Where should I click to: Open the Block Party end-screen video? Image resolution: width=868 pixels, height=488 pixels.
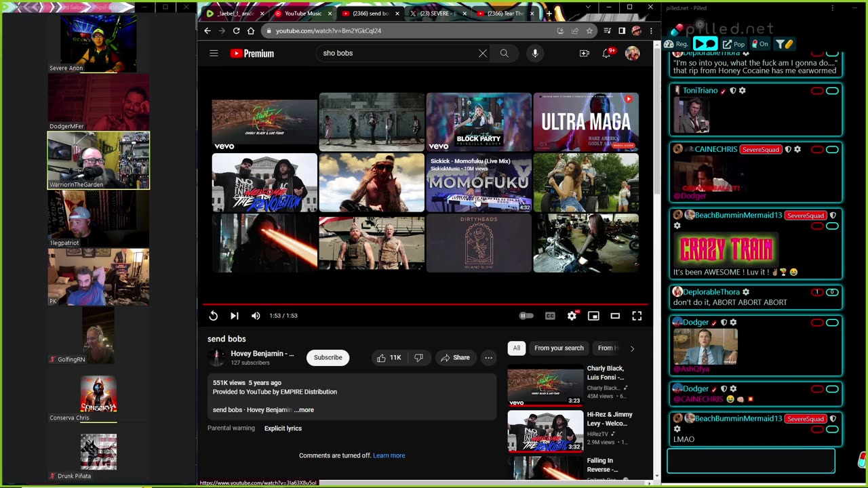pos(479,122)
